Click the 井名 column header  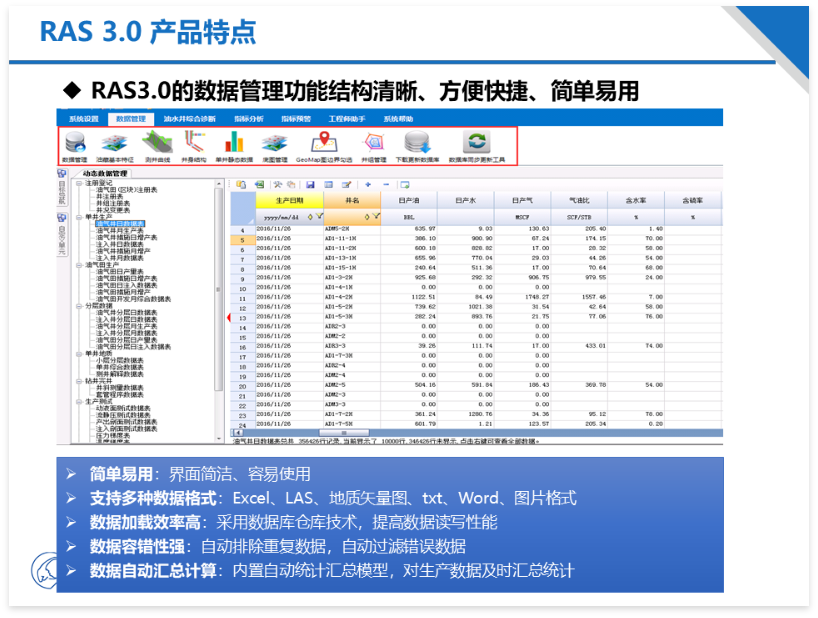[352, 200]
